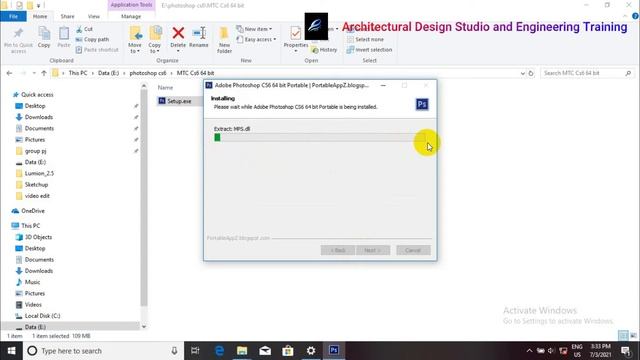Image resolution: width=640 pixels, height=360 pixels.
Task: Open File Explorer from taskbar
Action: (x=242, y=351)
